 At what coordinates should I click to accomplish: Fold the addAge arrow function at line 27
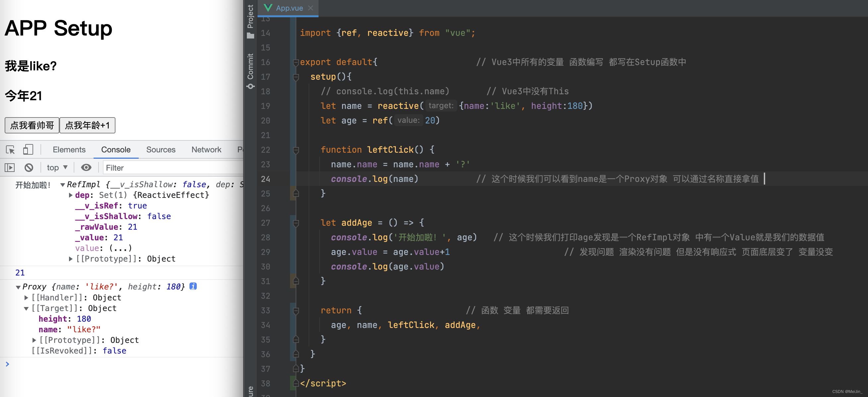(296, 223)
